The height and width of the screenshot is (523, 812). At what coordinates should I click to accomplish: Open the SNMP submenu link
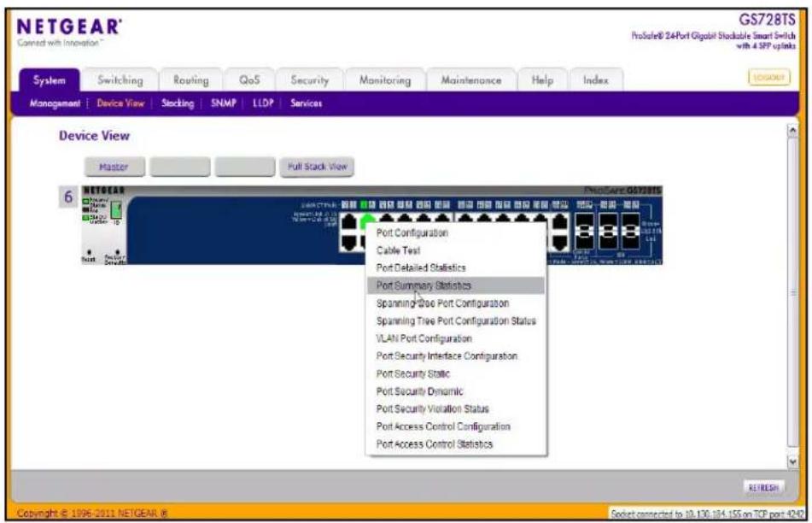(223, 103)
